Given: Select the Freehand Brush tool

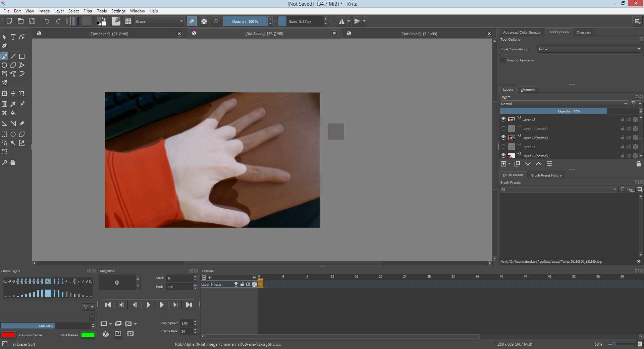Looking at the screenshot, I should click(4, 56).
